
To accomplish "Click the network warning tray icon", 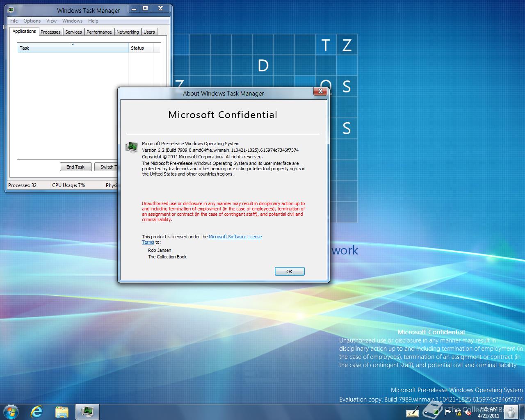I will click(x=459, y=413).
